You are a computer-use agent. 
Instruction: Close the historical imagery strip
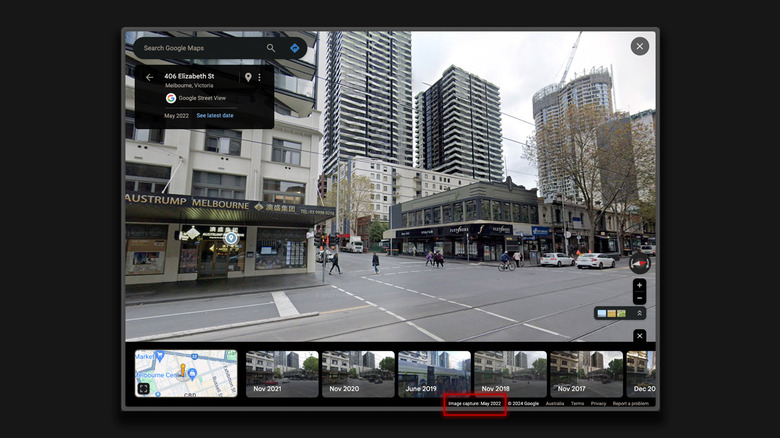[x=640, y=336]
